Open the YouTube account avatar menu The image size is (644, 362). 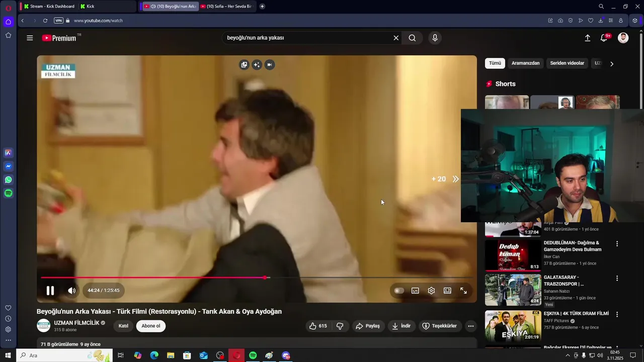[x=623, y=38]
